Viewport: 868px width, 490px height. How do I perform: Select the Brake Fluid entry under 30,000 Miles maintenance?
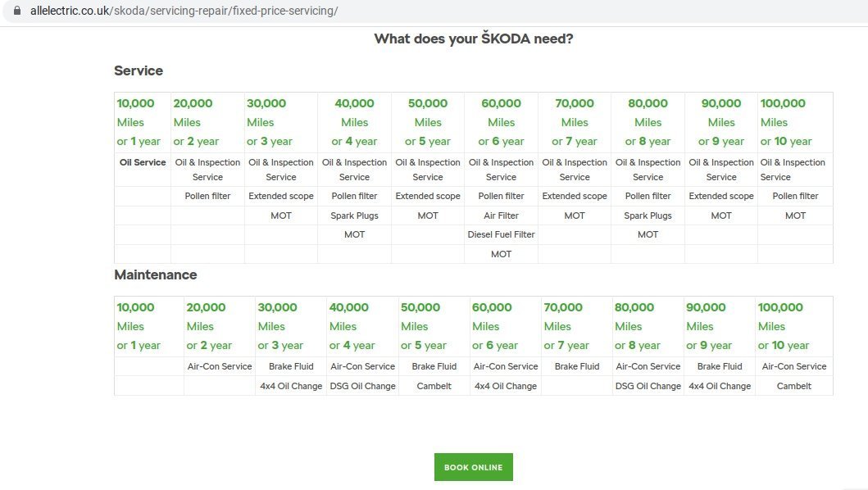[290, 366]
